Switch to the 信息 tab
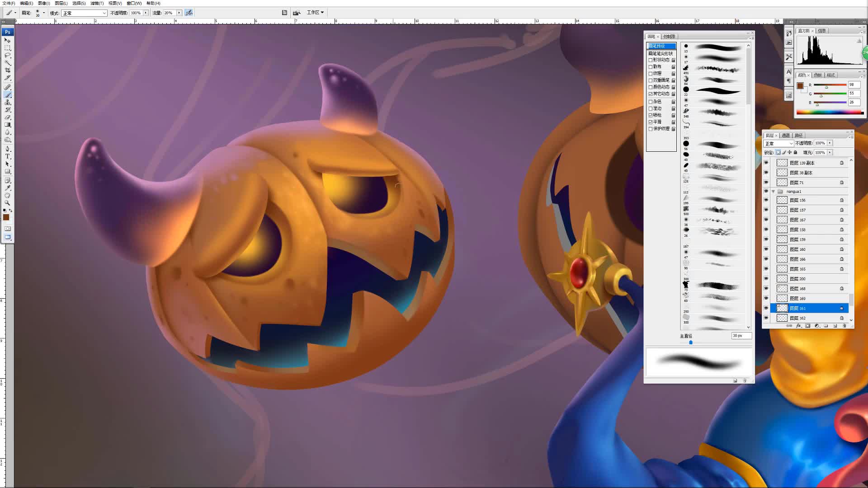 pyautogui.click(x=822, y=31)
